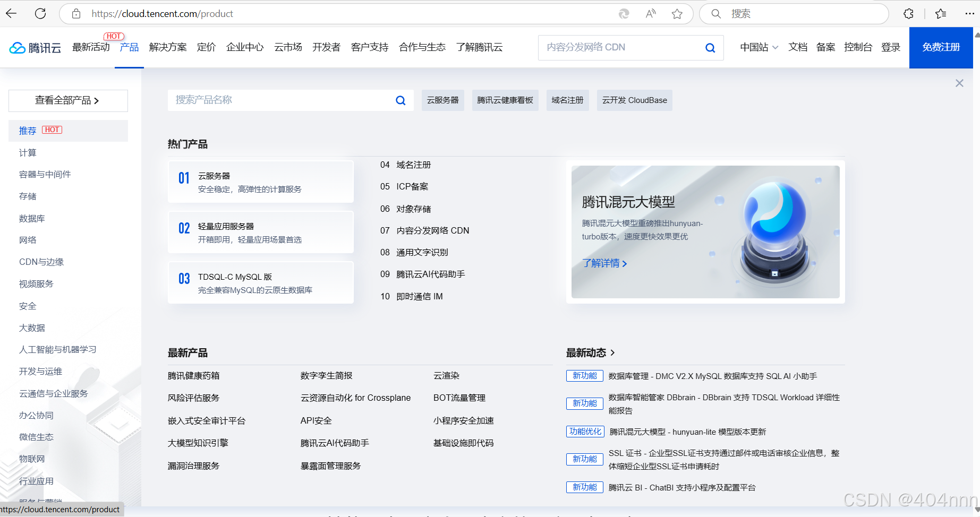Open 了解详情 link on the Hunyuan banner
The height and width of the screenshot is (517, 980).
(604, 263)
